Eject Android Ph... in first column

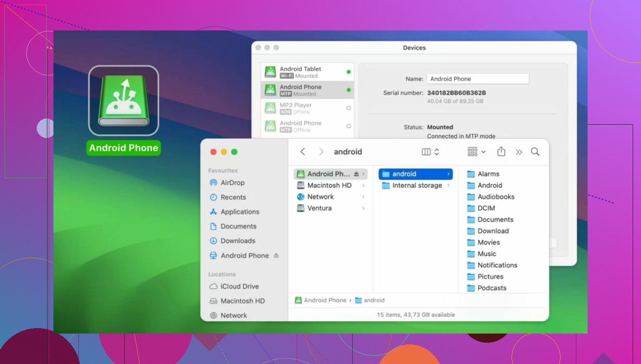356,174
